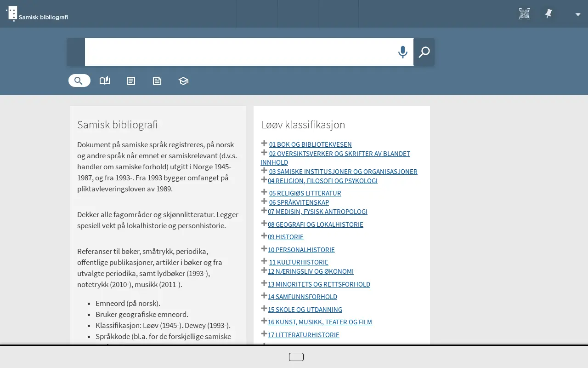Select the open book tab icon

click(x=105, y=80)
